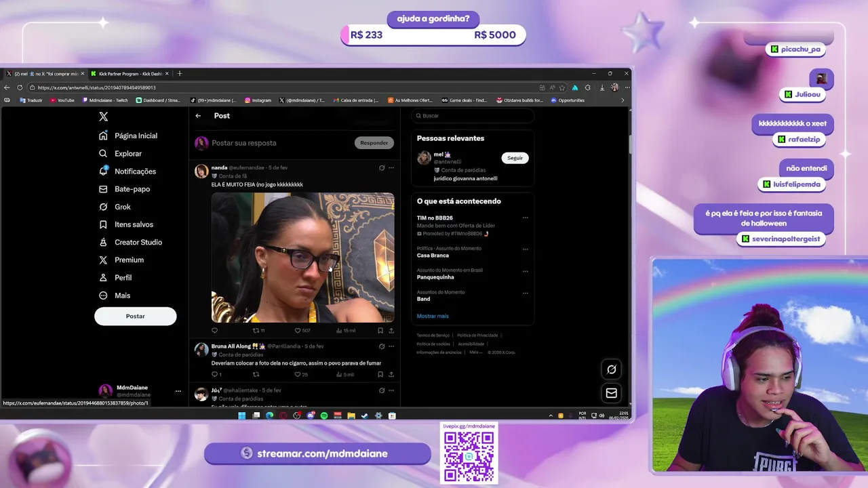This screenshot has height=488, width=868.
Task: Show hidden system tray icons
Action: tap(551, 415)
